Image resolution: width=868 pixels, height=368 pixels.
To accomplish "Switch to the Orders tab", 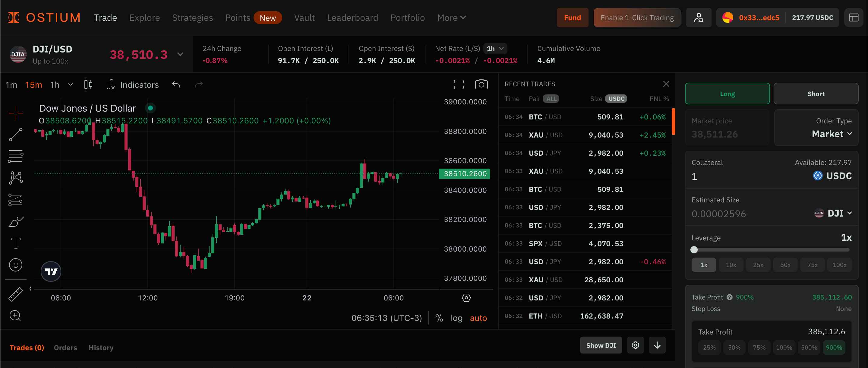I will coord(65,347).
